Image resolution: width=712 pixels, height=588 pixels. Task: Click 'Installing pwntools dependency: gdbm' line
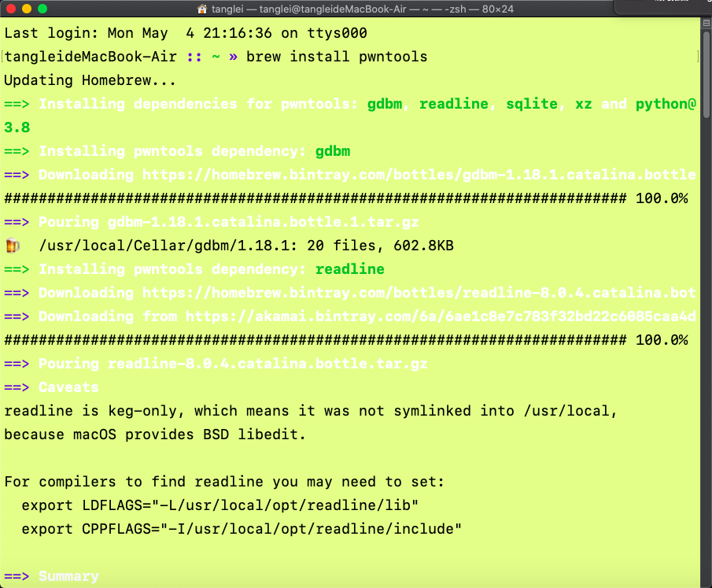coord(177,151)
